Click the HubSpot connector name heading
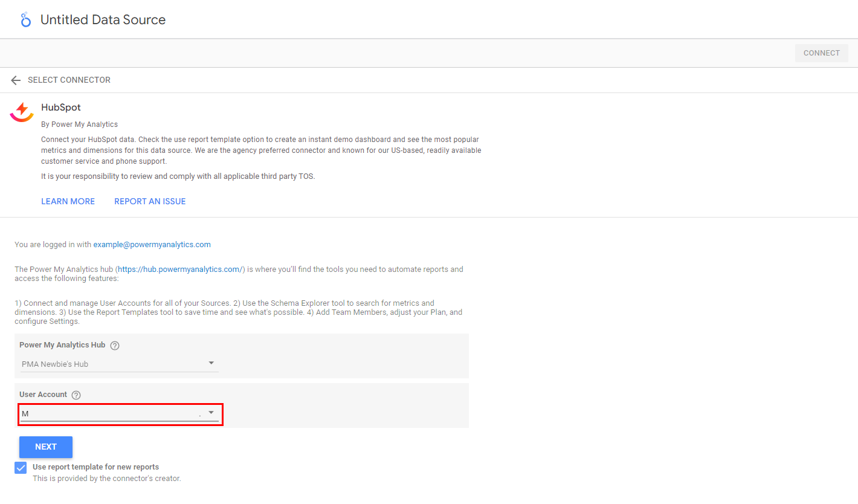The image size is (858, 504). click(x=60, y=108)
